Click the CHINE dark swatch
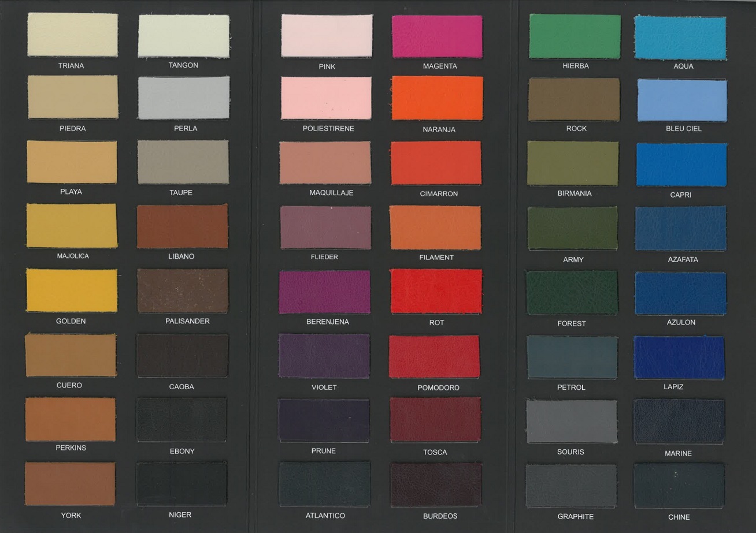Screen dimensions: 756x533 click(679, 486)
